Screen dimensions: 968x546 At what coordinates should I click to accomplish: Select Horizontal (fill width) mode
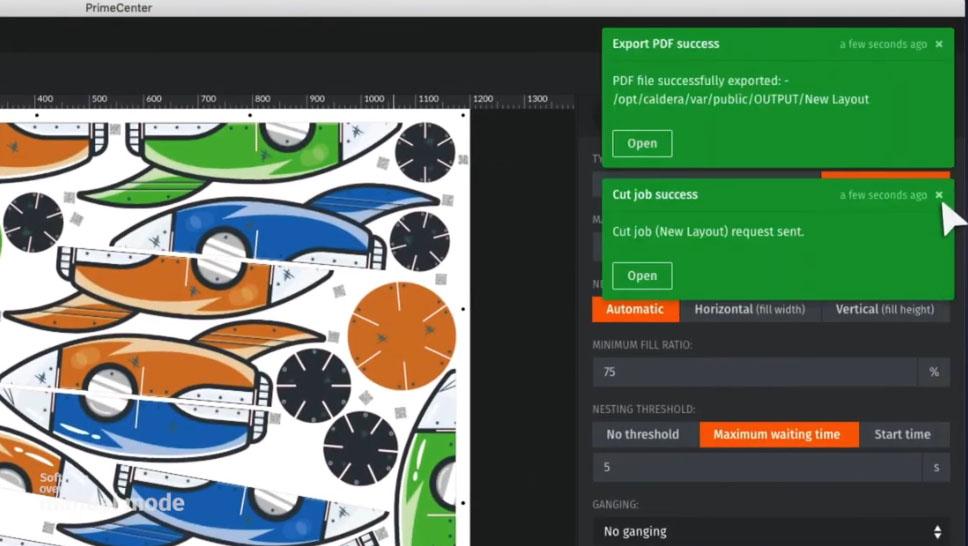point(750,309)
